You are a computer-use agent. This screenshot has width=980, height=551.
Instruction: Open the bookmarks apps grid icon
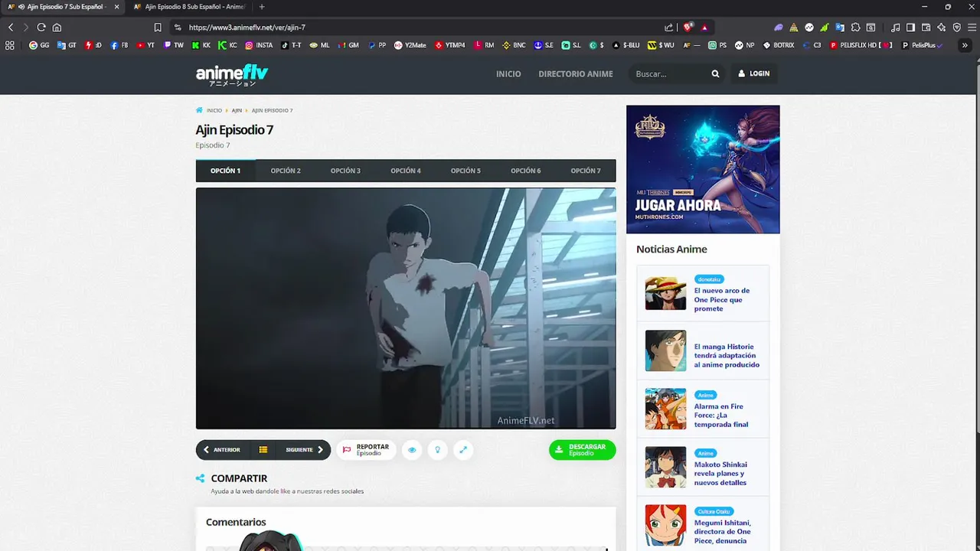[10, 45]
